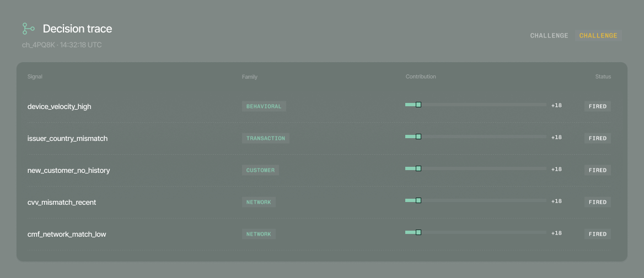This screenshot has width=644, height=278.
Task: Click contribution slider handle for cmf_network_match_low
Action: click(x=418, y=232)
